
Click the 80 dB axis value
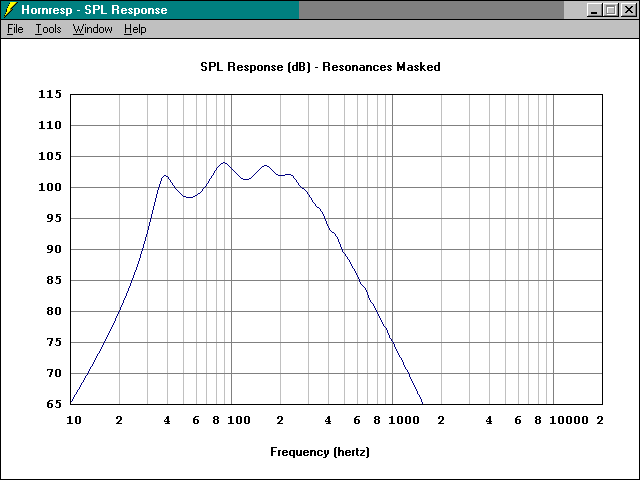coord(53,311)
